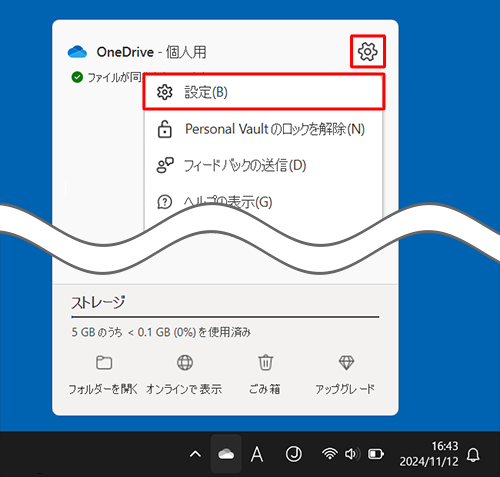Open the ごみ箱 recycle bin
Image resolution: width=500 pixels, height=477 pixels.
tap(265, 376)
